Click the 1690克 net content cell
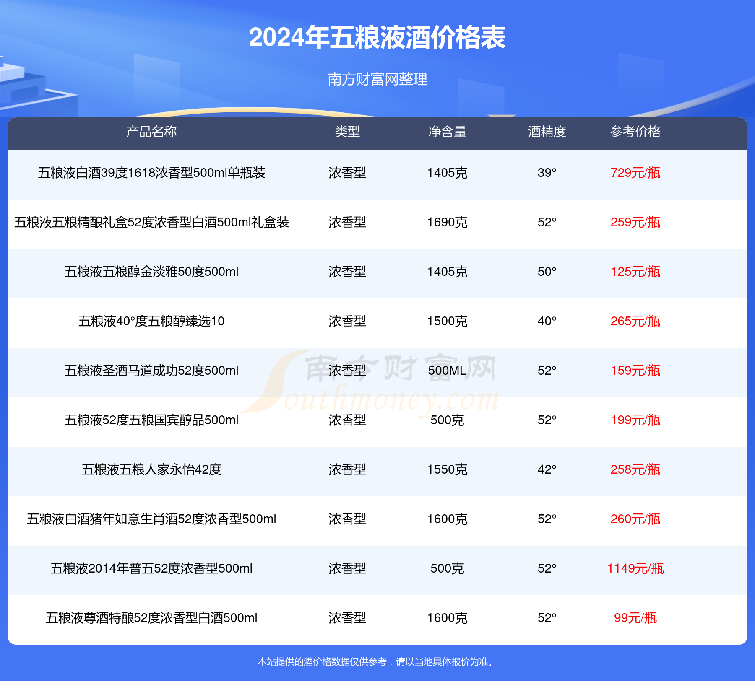755x700 pixels. click(447, 222)
